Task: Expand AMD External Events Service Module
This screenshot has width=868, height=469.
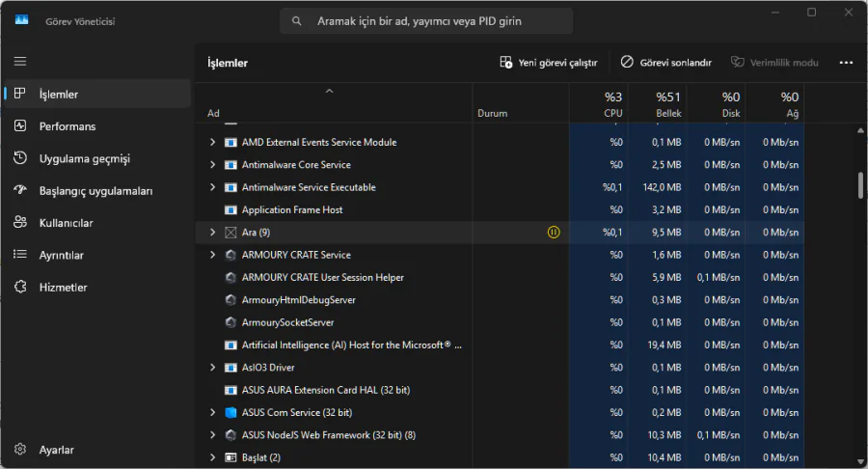Action: (x=212, y=142)
